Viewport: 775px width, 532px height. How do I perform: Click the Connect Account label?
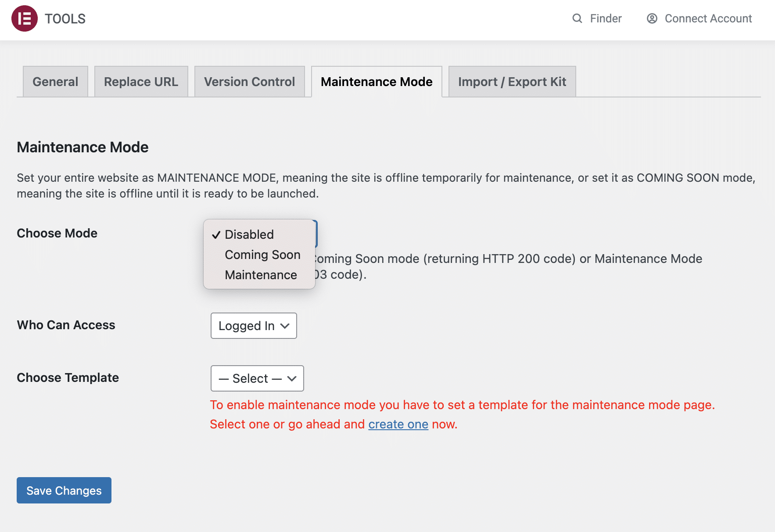[x=708, y=18]
